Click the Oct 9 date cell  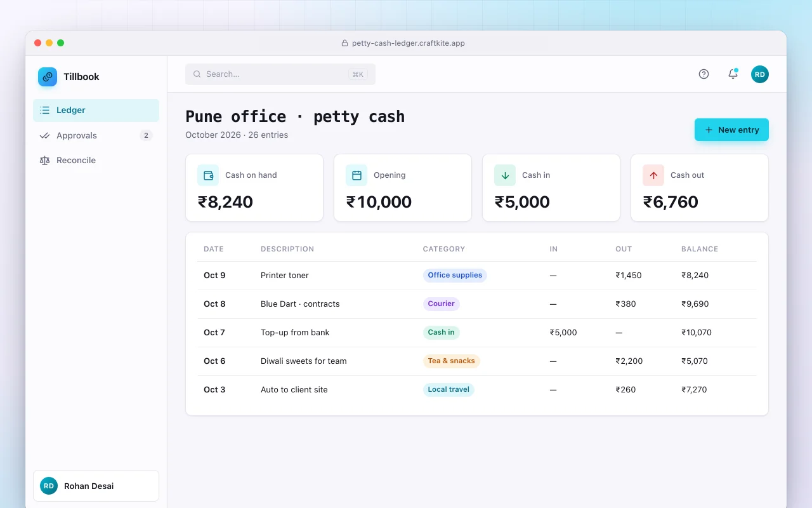214,276
